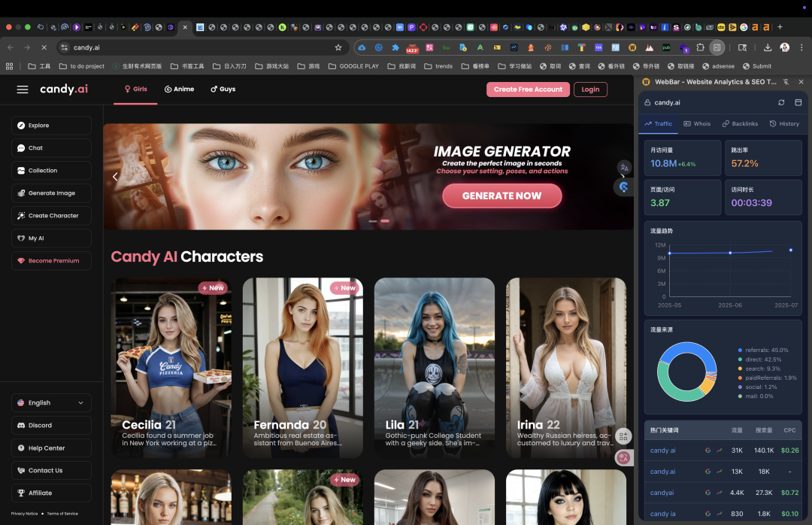Click the 'Submit' bookmark
The image size is (812, 525).
[757, 66]
